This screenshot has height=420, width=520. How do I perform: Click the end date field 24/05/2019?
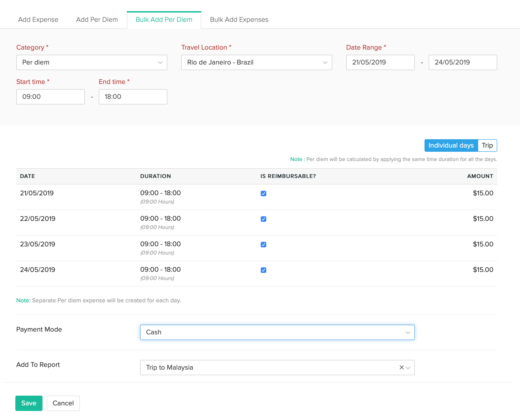(x=462, y=62)
